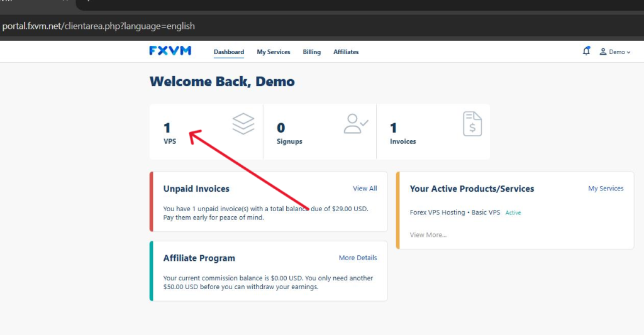Open the Dashboard tab
The width and height of the screenshot is (644, 335).
coord(228,52)
